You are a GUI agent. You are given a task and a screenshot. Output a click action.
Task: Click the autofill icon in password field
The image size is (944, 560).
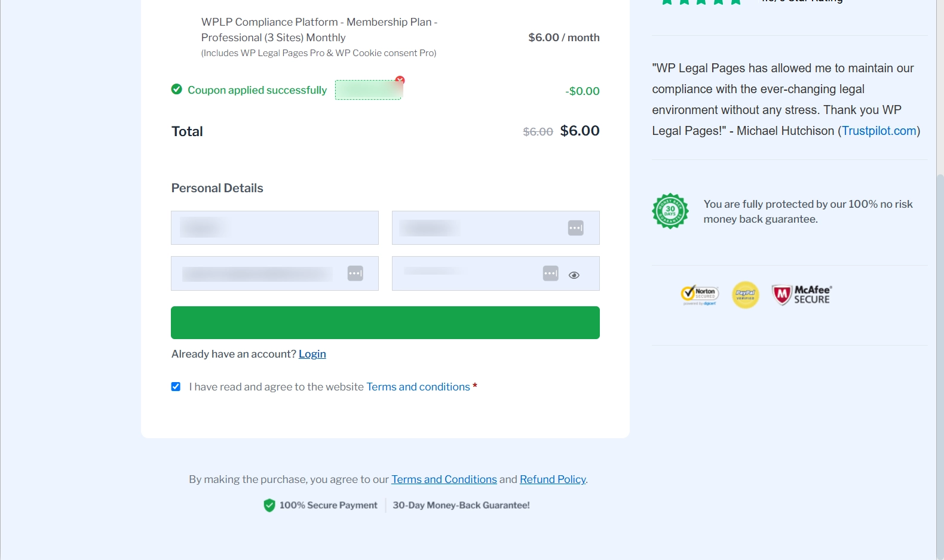click(x=550, y=273)
